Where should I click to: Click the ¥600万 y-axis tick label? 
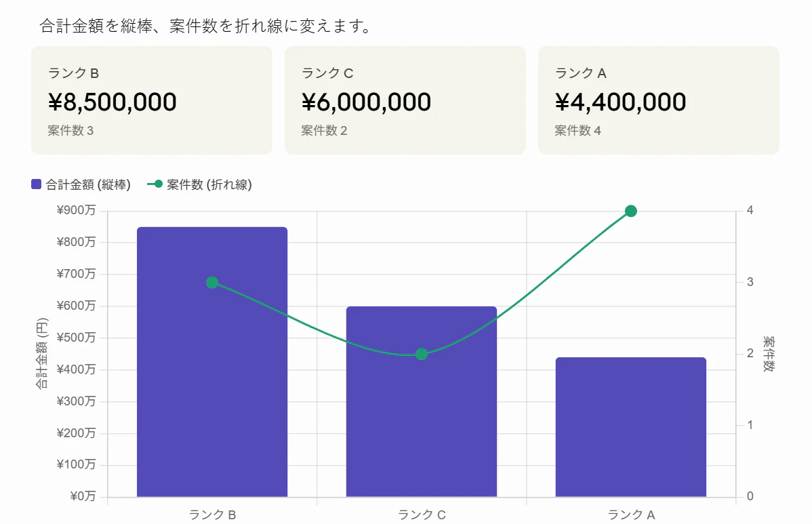[76, 306]
